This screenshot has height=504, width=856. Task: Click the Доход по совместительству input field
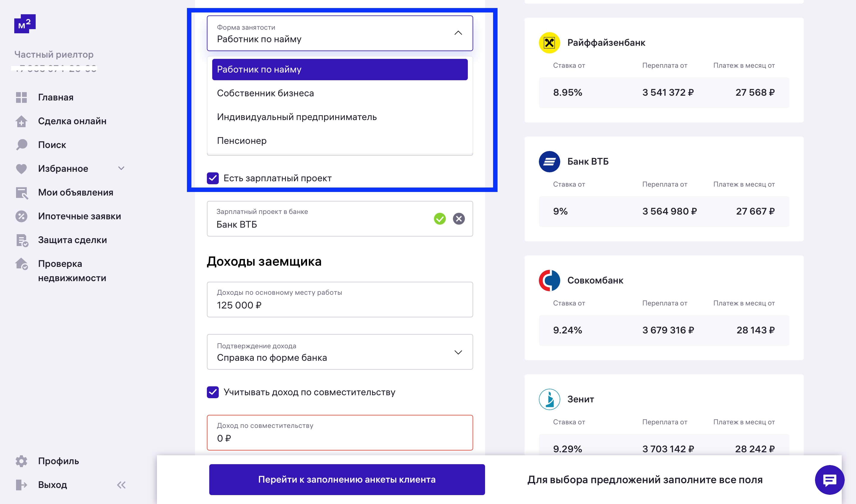pos(340,433)
